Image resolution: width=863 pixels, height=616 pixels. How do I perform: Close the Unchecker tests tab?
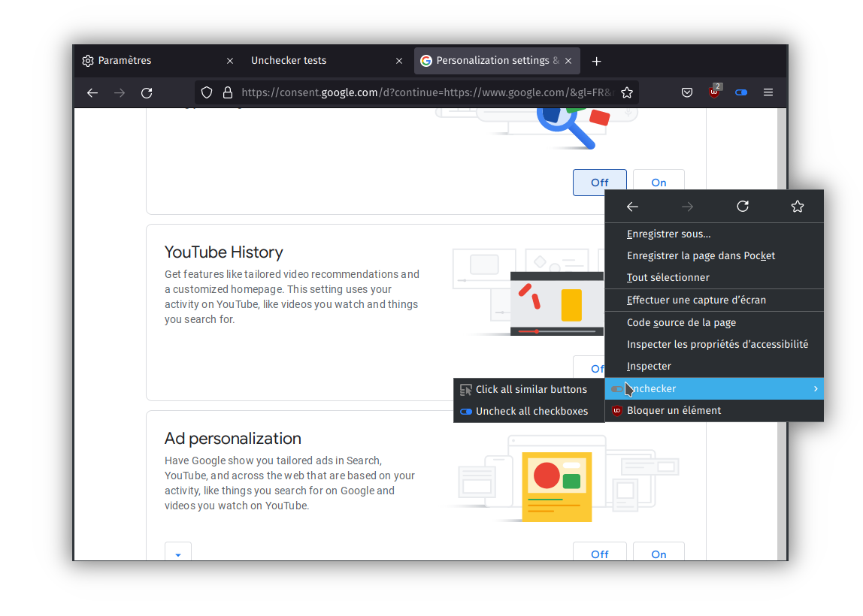[399, 61]
